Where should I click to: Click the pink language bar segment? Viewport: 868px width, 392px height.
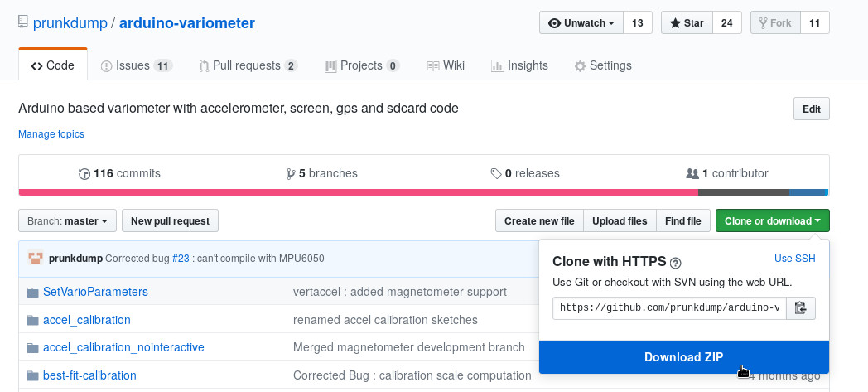point(358,192)
